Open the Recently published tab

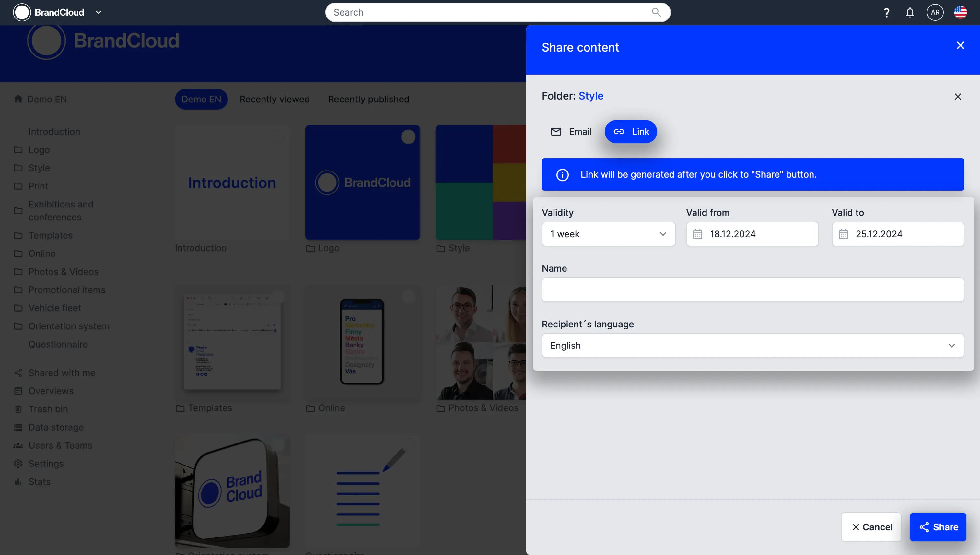click(x=368, y=100)
